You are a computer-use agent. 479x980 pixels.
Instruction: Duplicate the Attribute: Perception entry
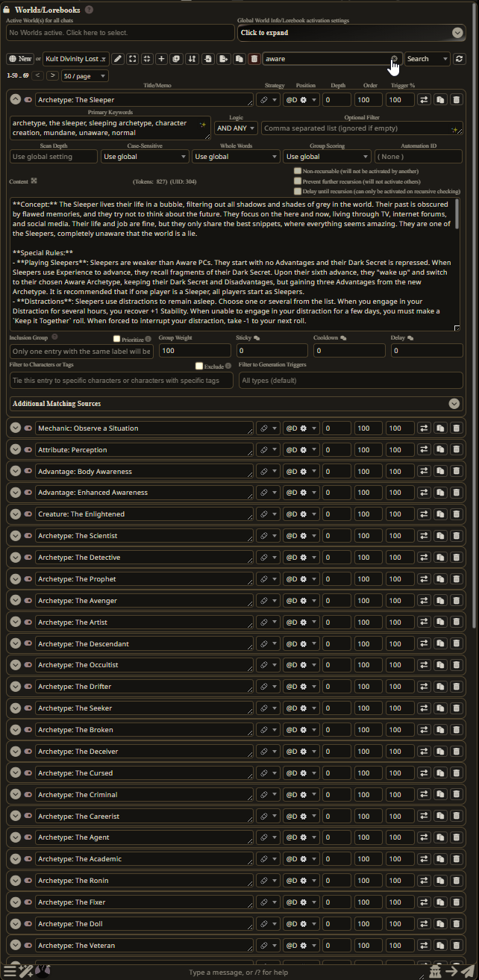(440, 449)
